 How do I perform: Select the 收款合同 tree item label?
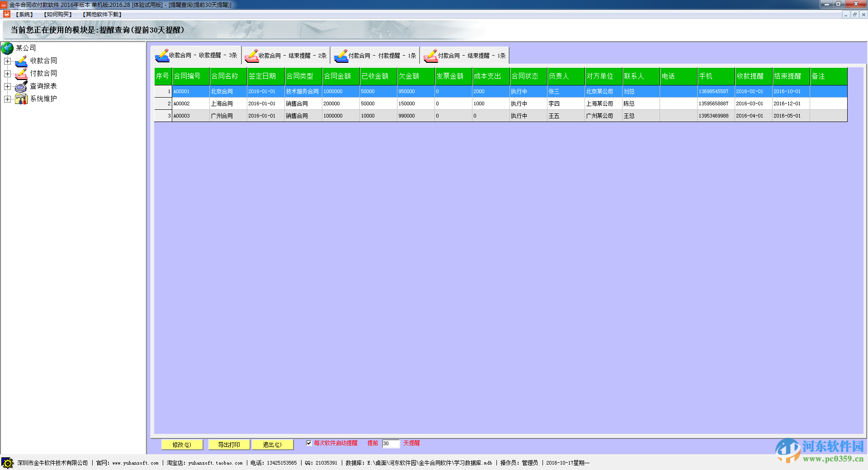43,61
